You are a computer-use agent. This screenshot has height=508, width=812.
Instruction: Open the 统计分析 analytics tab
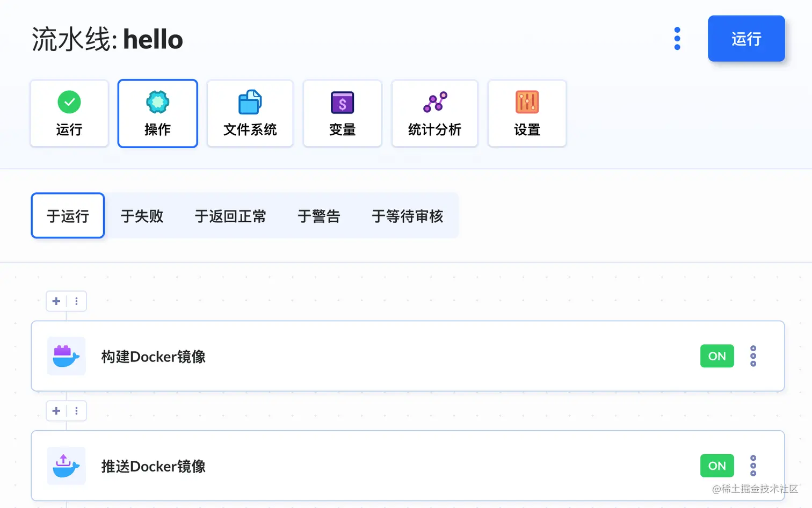(435, 113)
